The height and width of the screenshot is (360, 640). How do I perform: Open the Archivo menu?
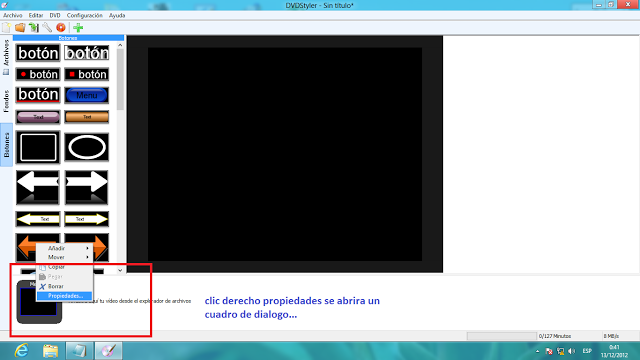(x=13, y=15)
